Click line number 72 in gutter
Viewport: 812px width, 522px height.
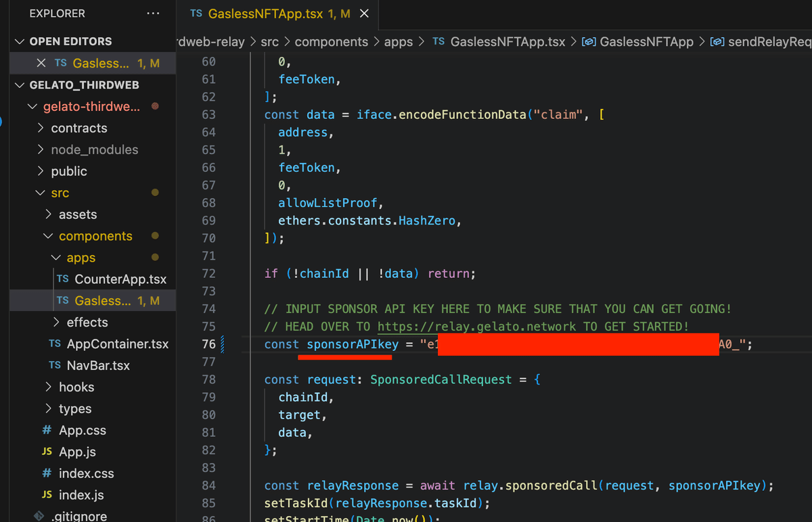tap(208, 274)
